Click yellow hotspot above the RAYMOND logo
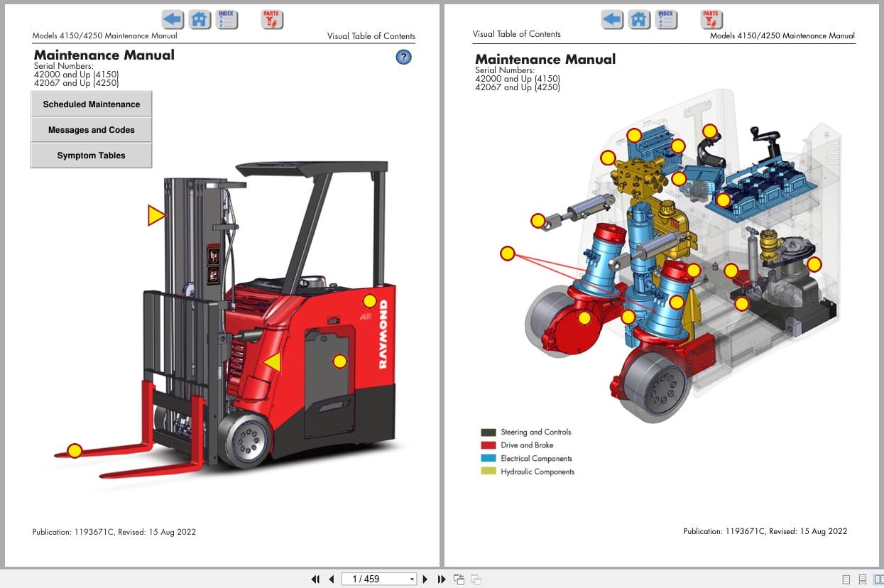The height and width of the screenshot is (588, 884). coord(370,300)
